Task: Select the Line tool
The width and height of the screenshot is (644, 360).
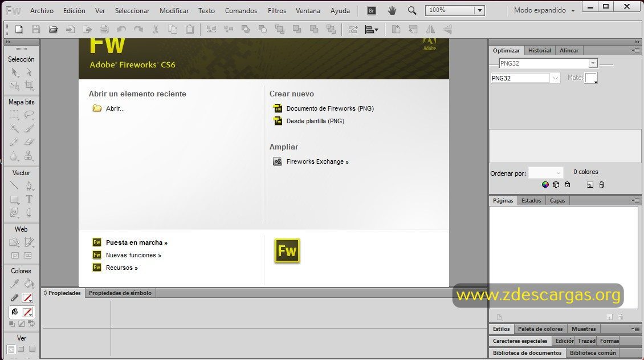Action: (x=14, y=185)
